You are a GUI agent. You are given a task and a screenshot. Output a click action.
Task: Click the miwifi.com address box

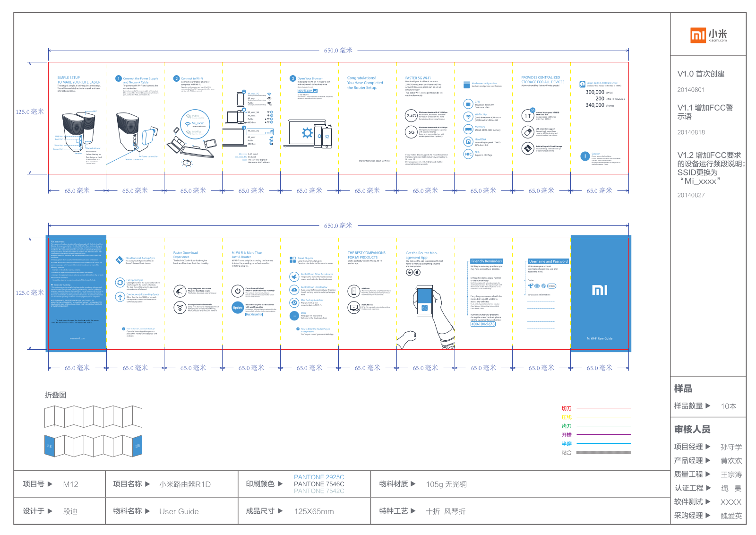[x=307, y=91]
